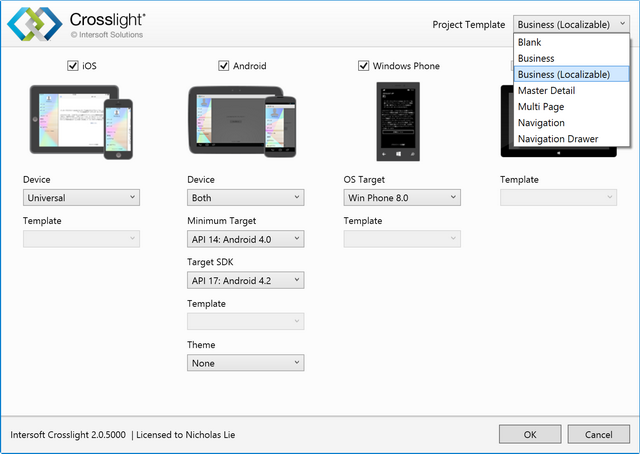
Task: Open Android Device dropdown showing Both
Action: click(x=245, y=198)
